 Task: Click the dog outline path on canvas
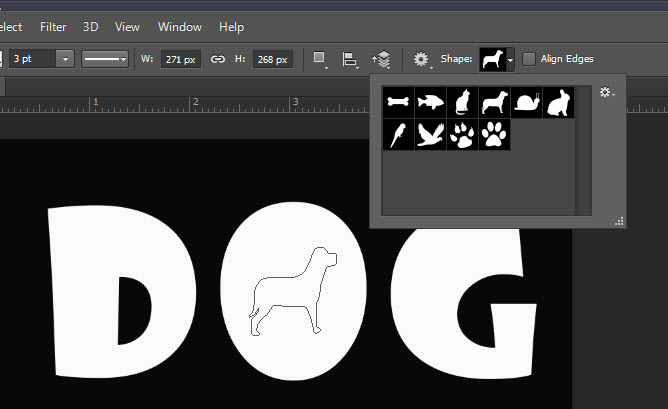[293, 291]
